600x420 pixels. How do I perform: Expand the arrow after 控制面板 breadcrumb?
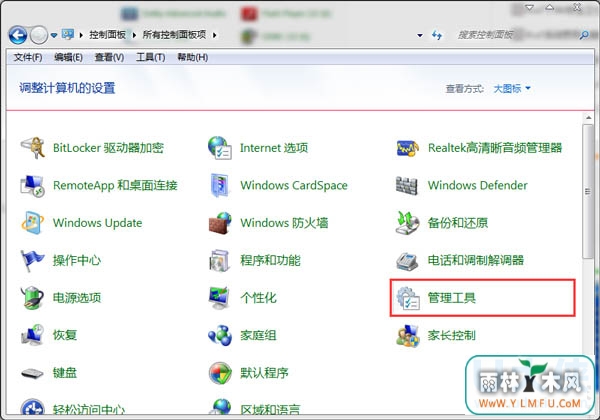click(x=134, y=35)
